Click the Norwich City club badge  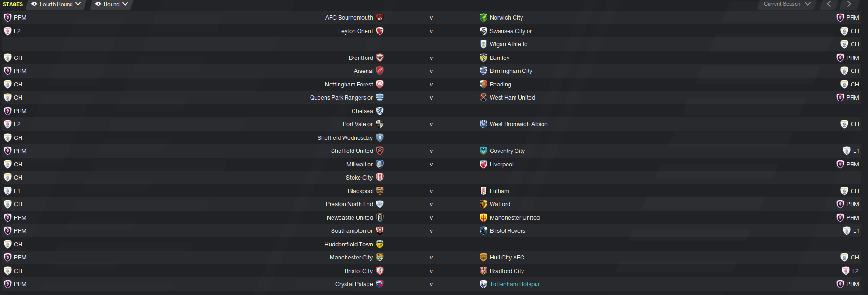tap(483, 18)
